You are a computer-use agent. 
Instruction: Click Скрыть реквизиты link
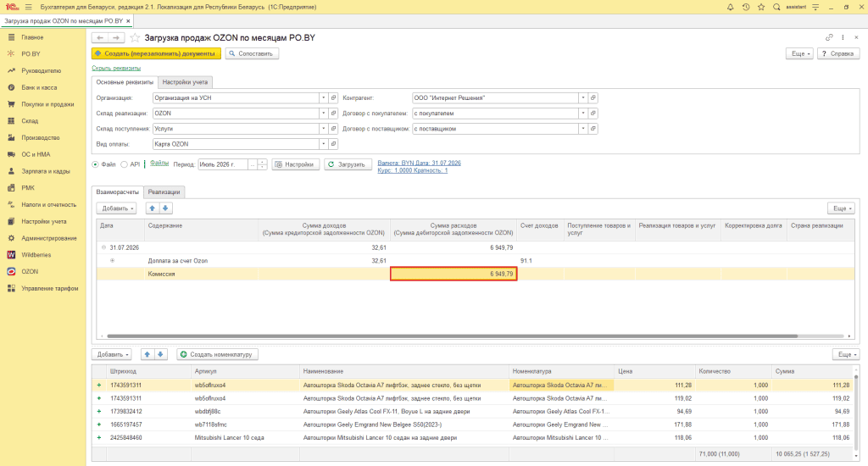116,68
